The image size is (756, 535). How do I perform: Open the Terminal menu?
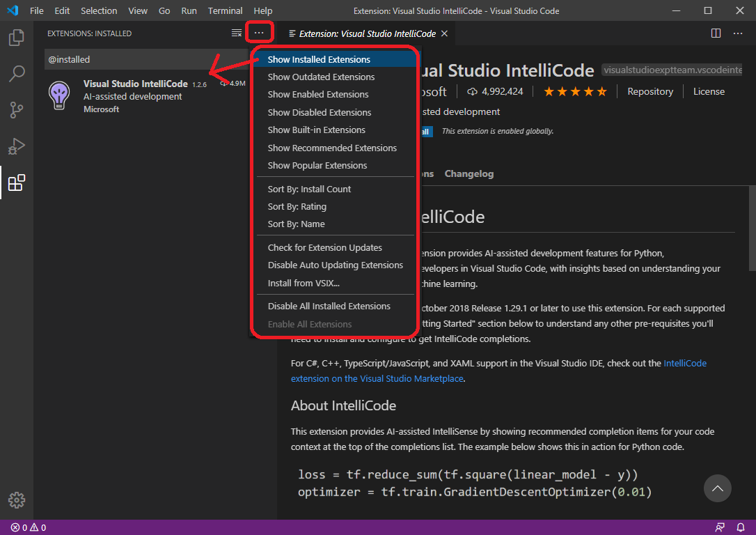[225, 10]
